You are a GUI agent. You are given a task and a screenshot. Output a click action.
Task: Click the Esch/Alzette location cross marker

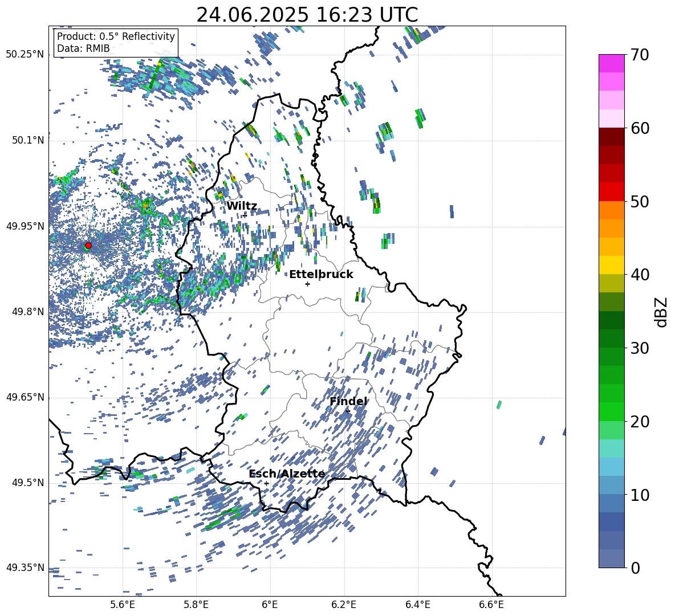click(266, 483)
